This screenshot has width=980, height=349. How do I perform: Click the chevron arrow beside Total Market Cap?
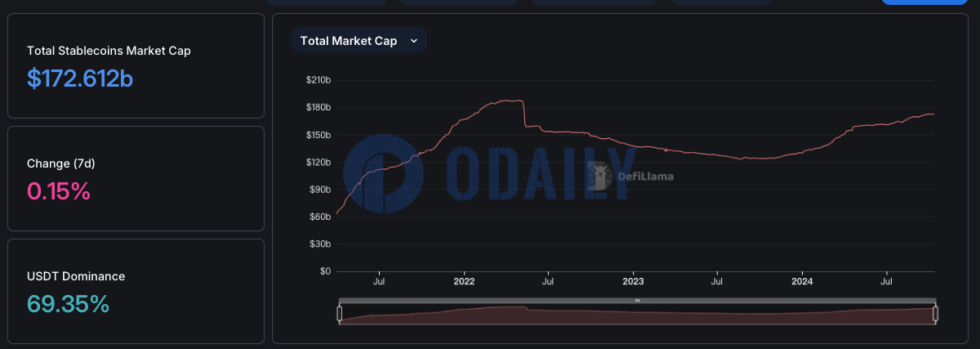pyautogui.click(x=414, y=41)
